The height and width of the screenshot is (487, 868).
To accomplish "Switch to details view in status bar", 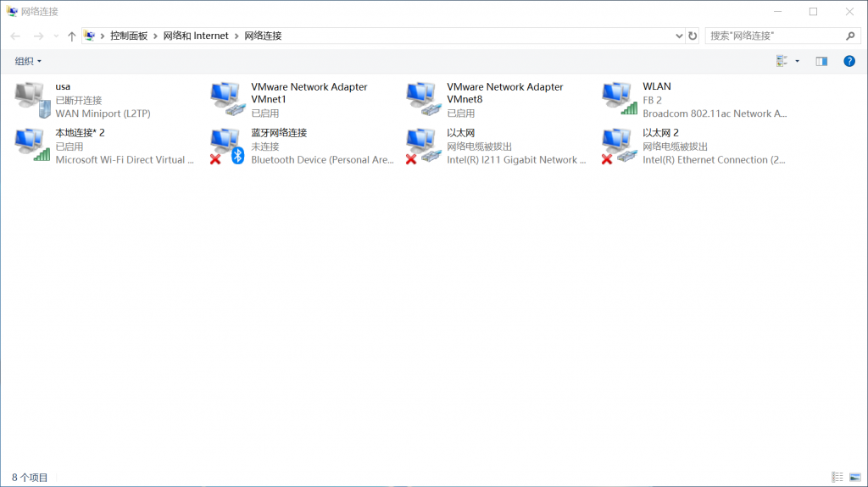I will pos(837,478).
